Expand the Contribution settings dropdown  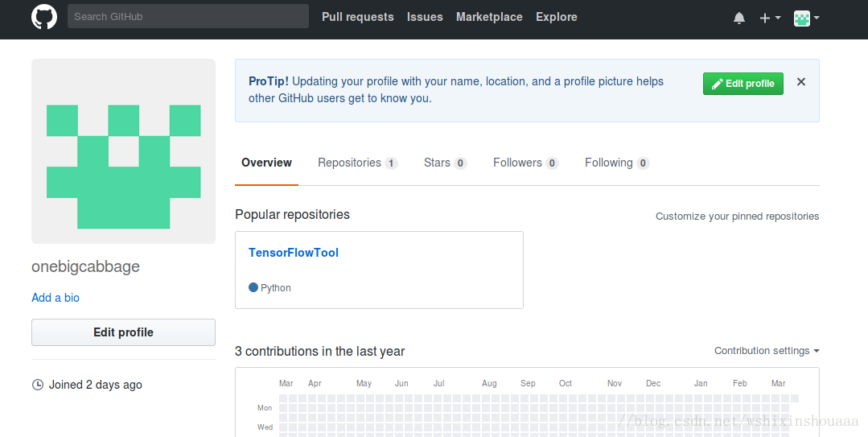[x=767, y=351]
